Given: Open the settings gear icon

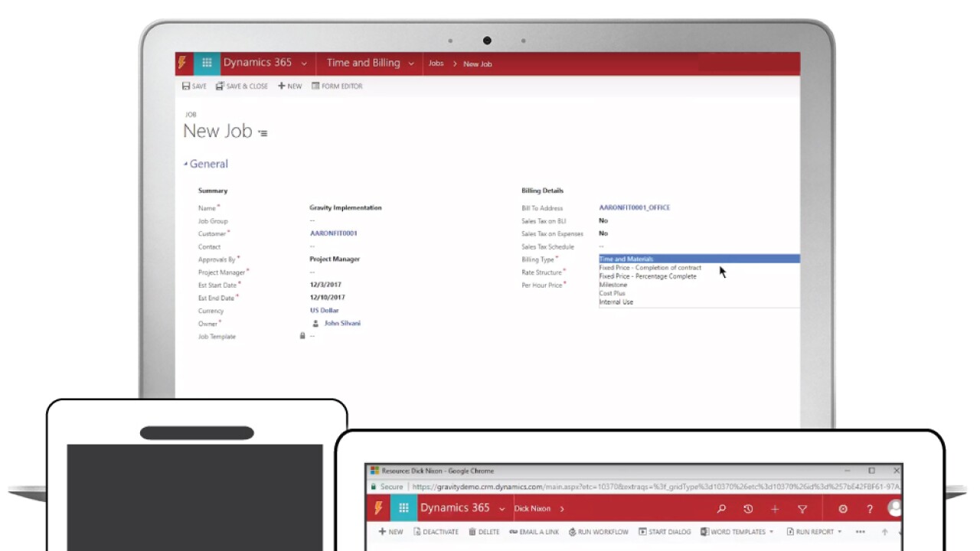Looking at the screenshot, I should coord(843,509).
